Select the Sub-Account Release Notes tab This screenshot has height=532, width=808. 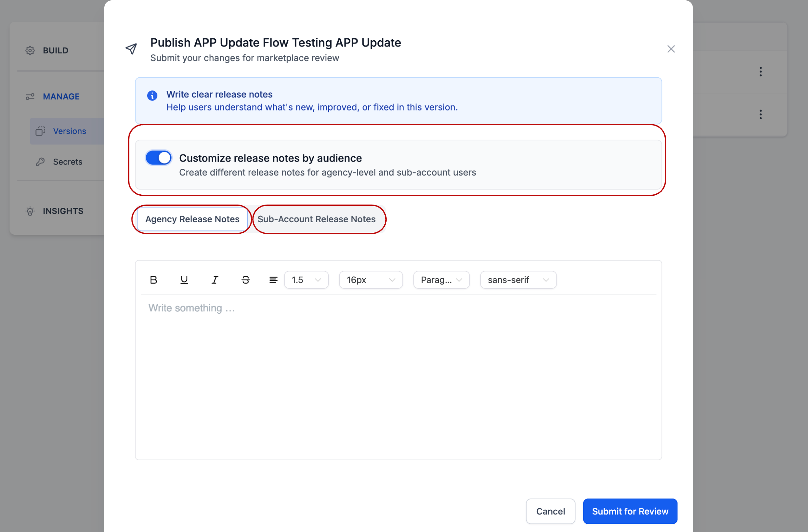click(316, 219)
